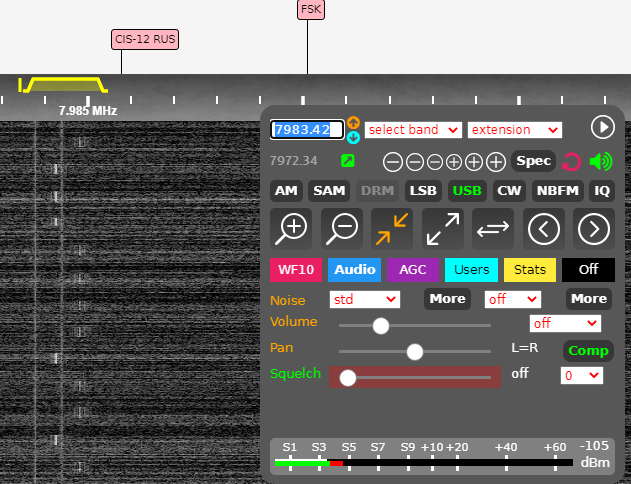Click the third (smallest) minus tuning step icon
This screenshot has width=631, height=484.
(435, 162)
